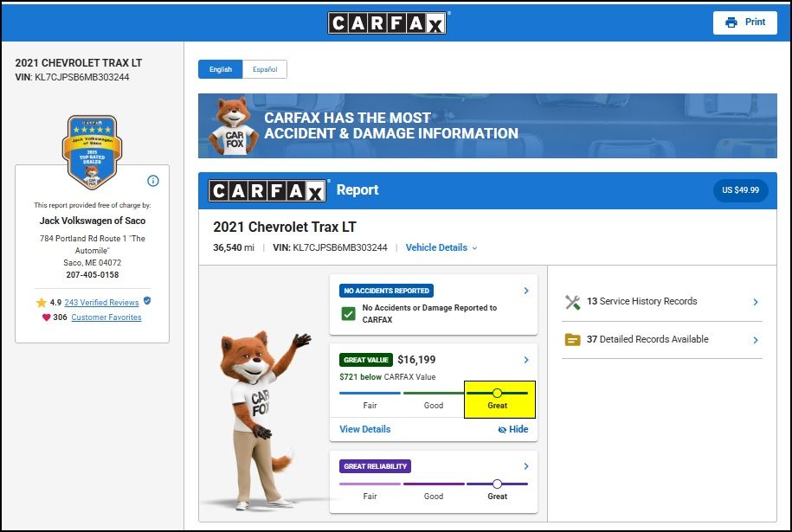792x532 pixels.
Task: Click 37 Detailed Records Available text
Action: coord(647,339)
